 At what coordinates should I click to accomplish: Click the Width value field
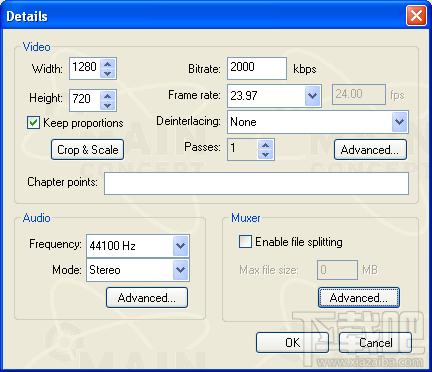(x=85, y=68)
